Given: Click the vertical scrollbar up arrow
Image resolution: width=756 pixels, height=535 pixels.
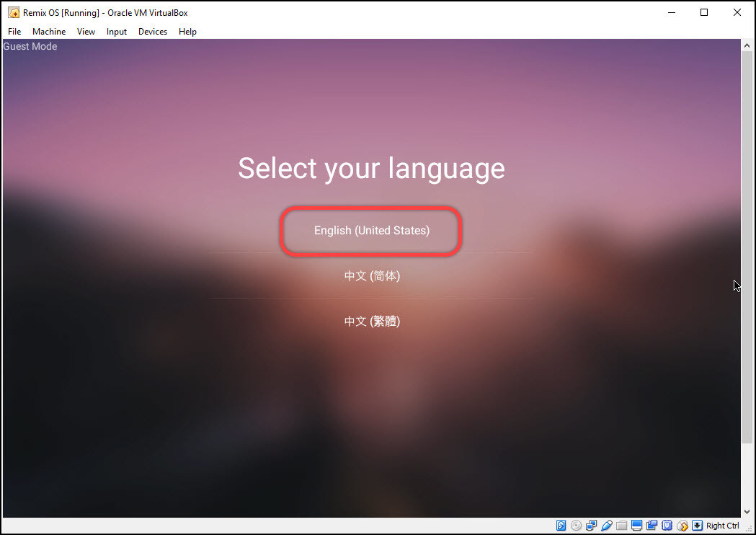Looking at the screenshot, I should 747,45.
